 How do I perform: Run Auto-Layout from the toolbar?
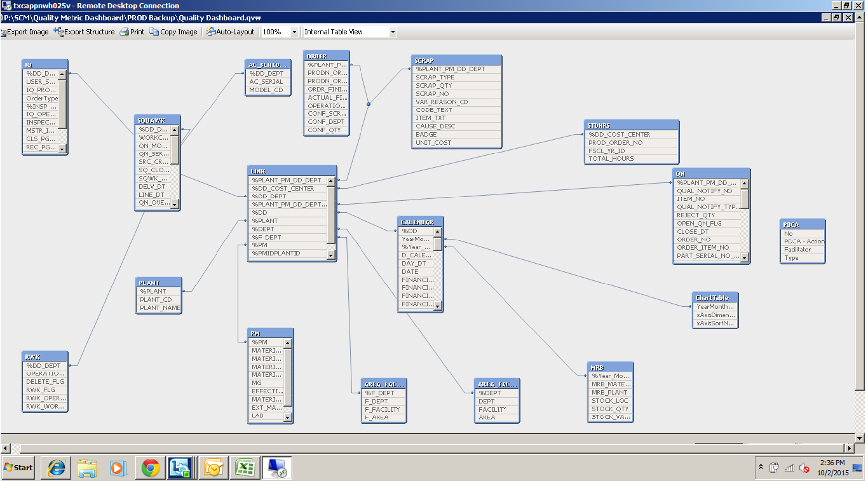(x=230, y=32)
